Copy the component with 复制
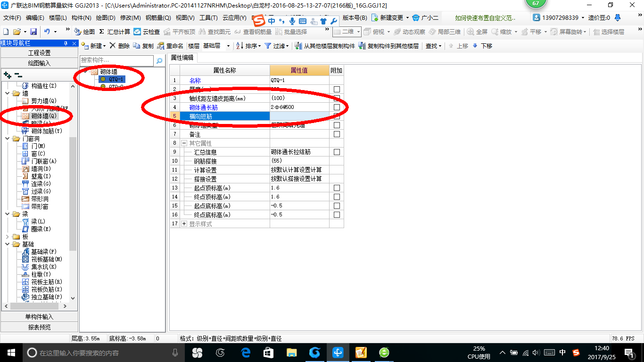 tap(143, 46)
